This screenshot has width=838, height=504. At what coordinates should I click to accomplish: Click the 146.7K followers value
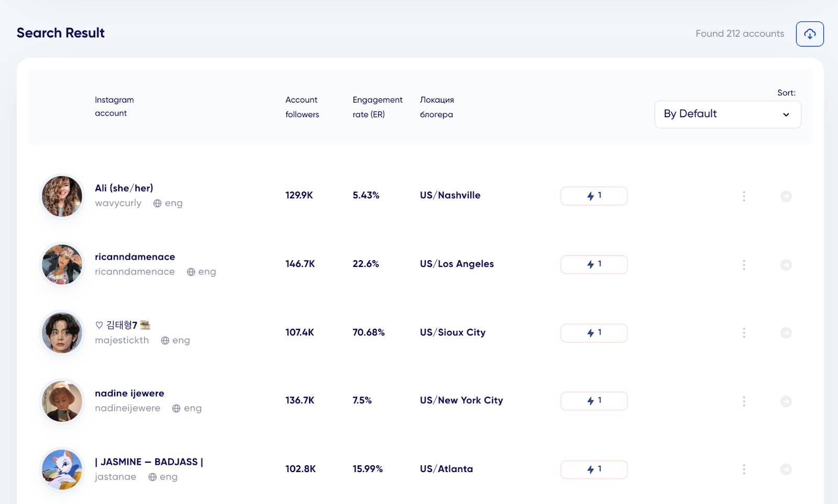pos(300,264)
